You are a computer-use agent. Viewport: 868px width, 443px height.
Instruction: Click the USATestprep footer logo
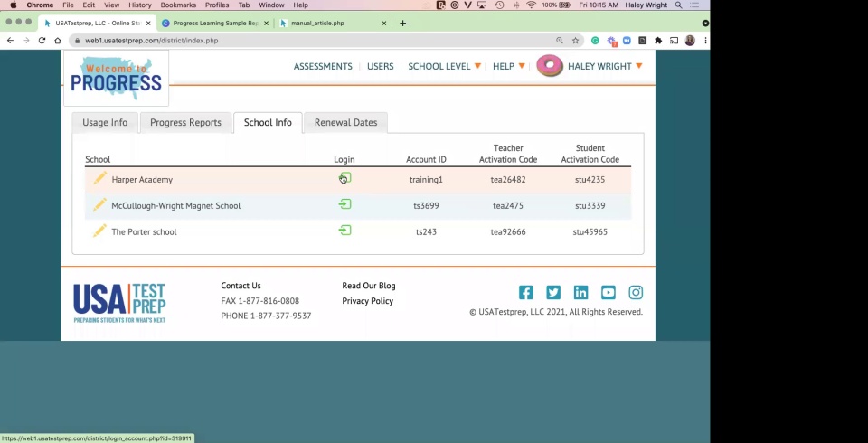pyautogui.click(x=119, y=303)
